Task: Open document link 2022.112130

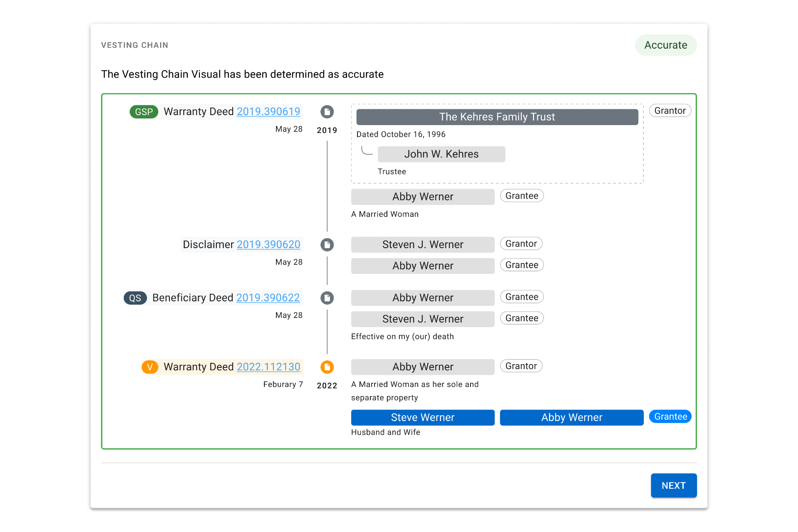Action: (x=268, y=367)
